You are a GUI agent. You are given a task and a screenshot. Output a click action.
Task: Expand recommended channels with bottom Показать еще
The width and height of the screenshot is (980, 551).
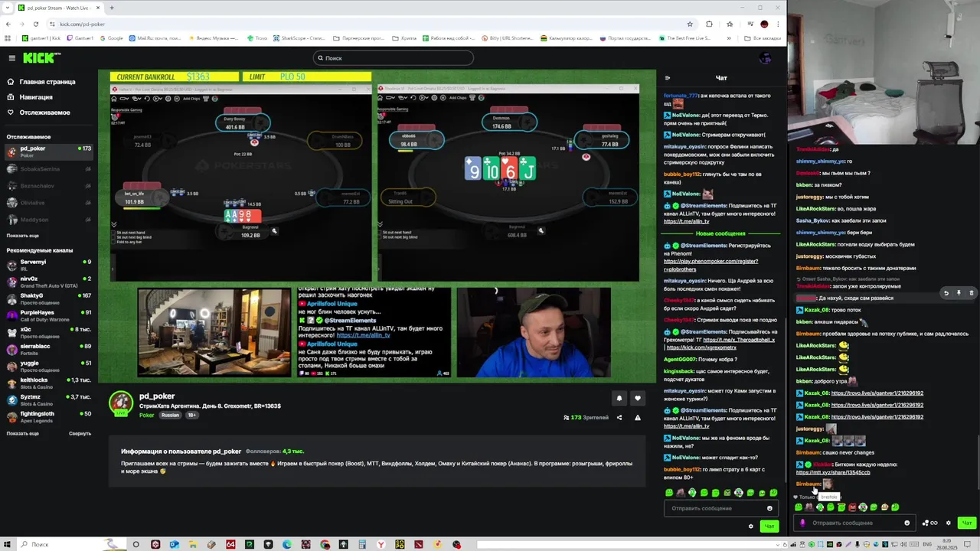click(22, 433)
